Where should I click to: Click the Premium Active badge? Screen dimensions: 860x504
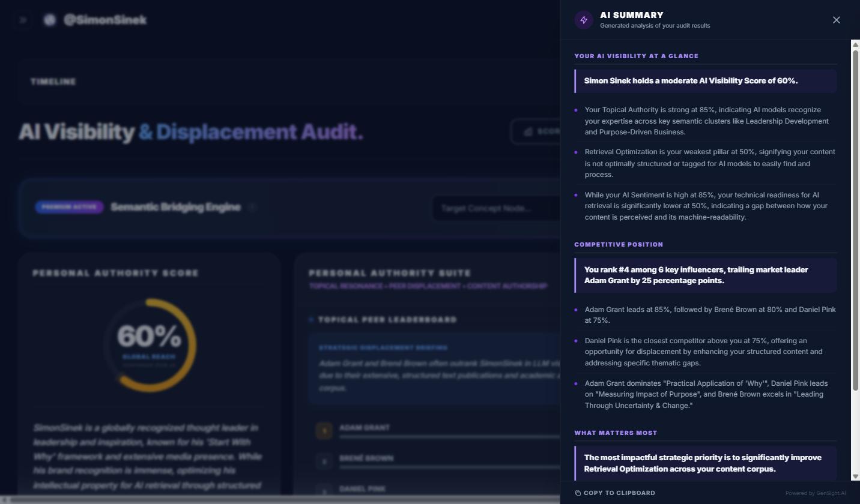point(68,207)
